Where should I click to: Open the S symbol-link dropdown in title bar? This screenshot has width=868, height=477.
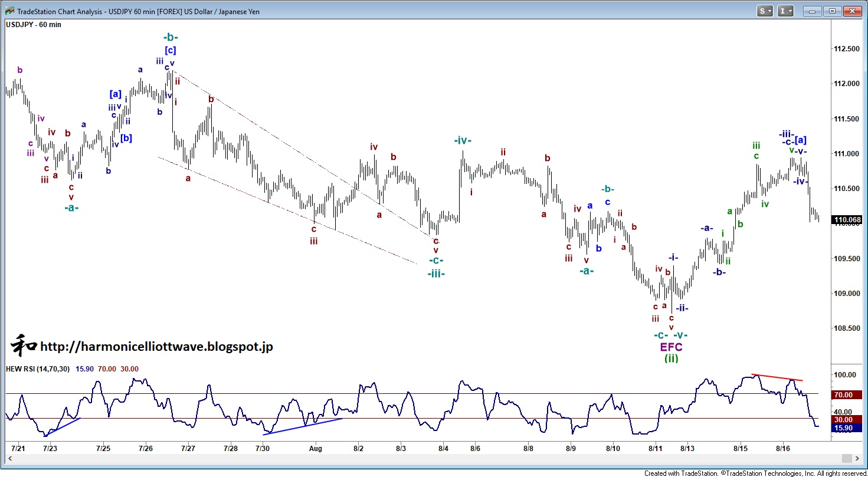[x=765, y=11]
